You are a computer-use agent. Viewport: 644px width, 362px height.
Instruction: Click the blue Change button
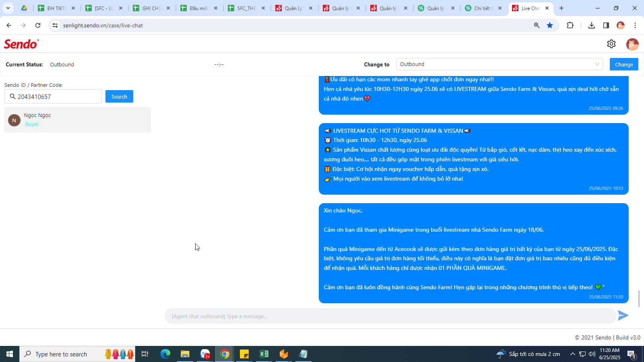624,64
